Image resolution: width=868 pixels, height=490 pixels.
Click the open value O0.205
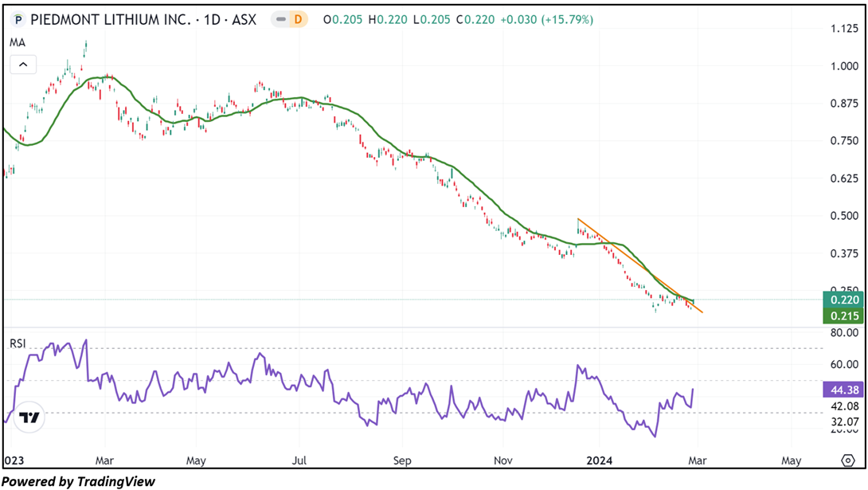(342, 20)
